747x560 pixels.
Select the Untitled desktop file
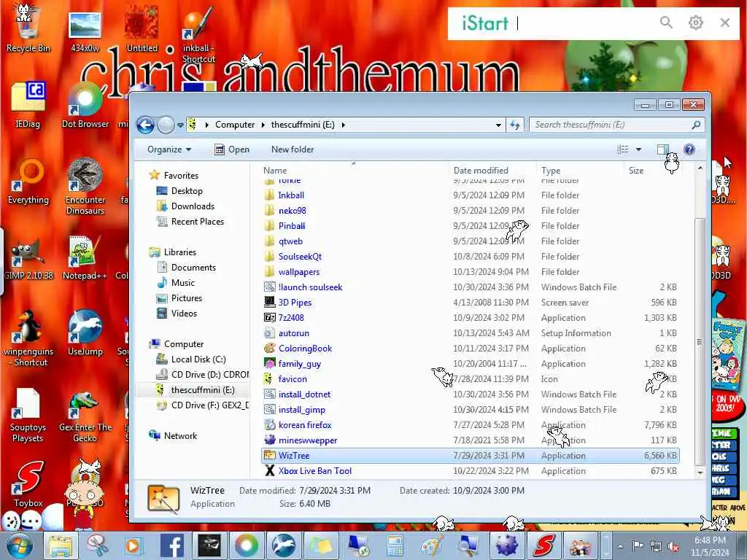142,29
